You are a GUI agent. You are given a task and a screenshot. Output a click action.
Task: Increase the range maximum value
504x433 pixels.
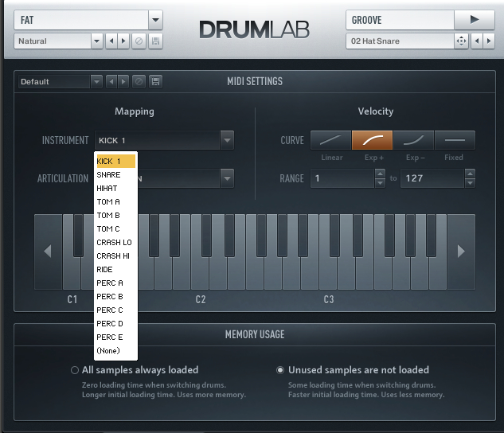point(470,174)
